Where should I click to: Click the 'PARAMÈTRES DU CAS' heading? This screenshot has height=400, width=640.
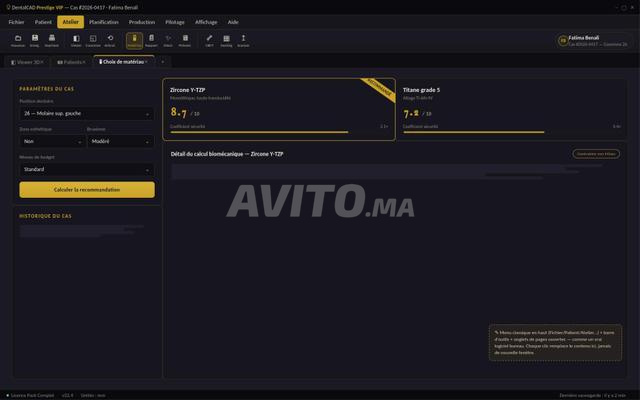(47, 89)
